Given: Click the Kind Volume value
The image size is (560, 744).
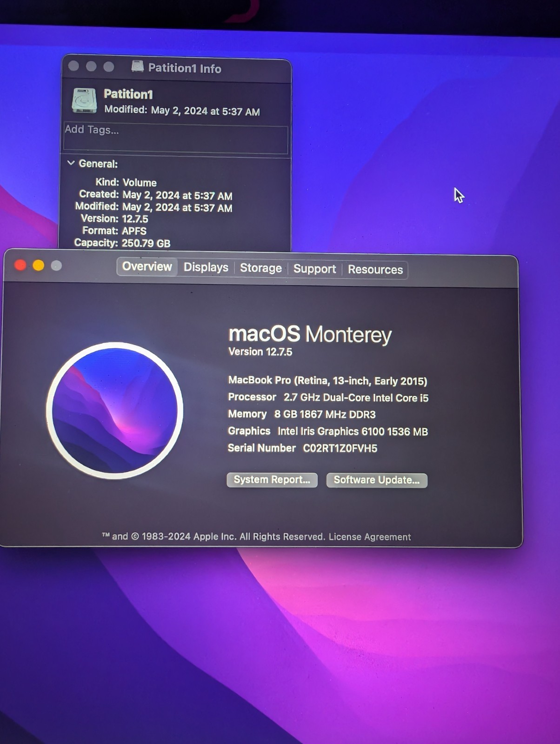Looking at the screenshot, I should [140, 183].
